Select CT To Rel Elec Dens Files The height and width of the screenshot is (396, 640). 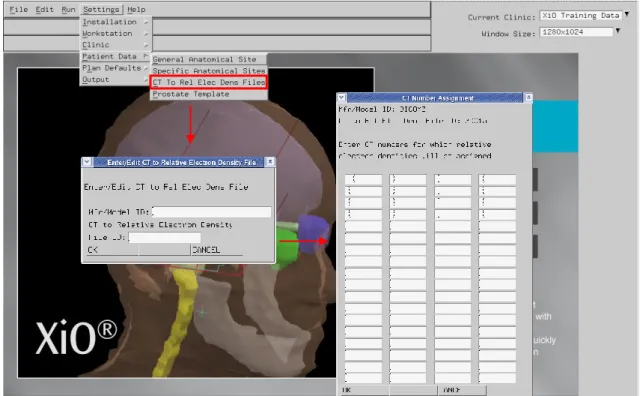pos(209,82)
